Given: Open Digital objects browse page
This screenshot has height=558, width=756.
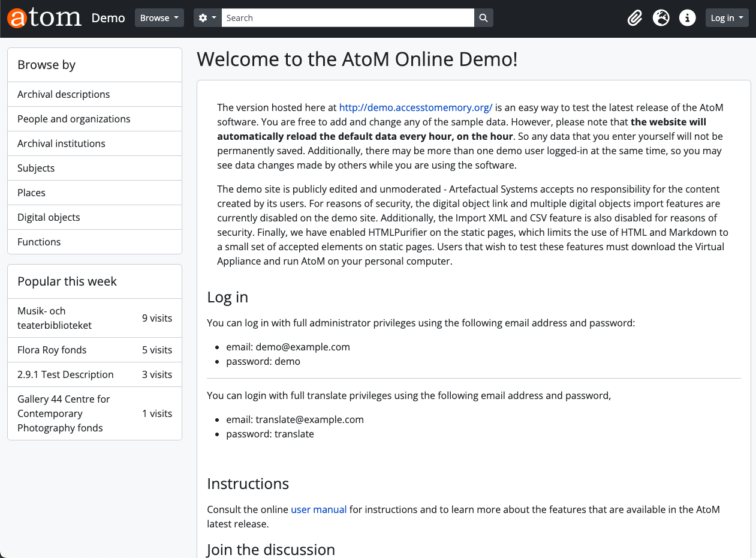Looking at the screenshot, I should [49, 217].
